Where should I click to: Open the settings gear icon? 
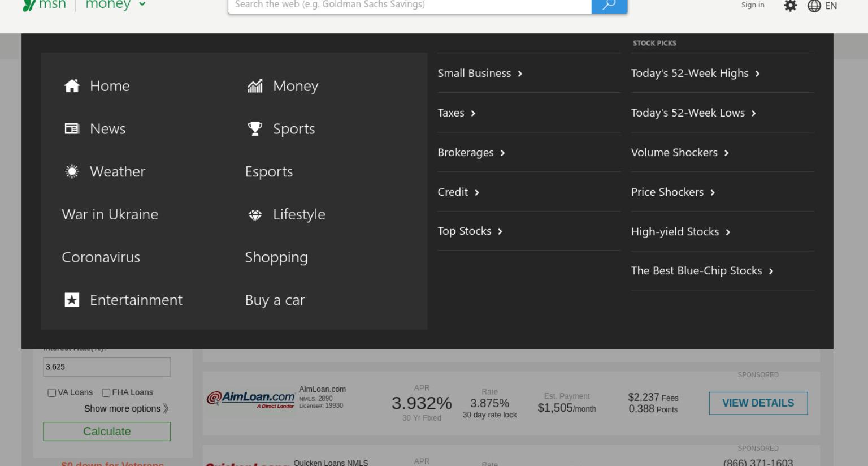pyautogui.click(x=791, y=6)
